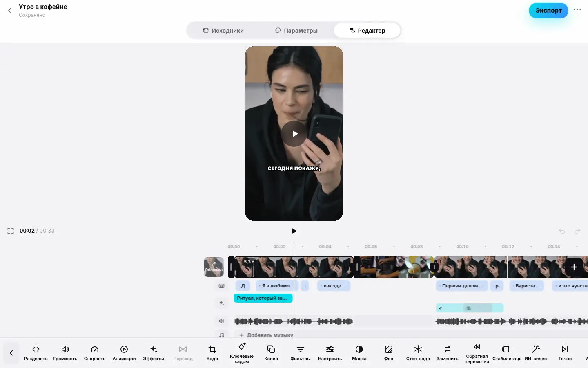588x368 pixels.
Task: Apply Обратная перемотка reverse tool
Action: [x=477, y=353]
